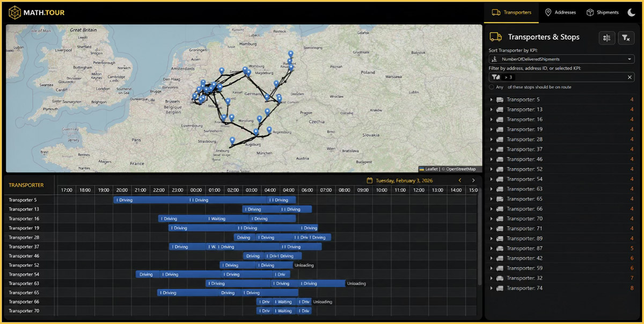Image resolution: width=644 pixels, height=324 pixels.
Task: Click the filter funnel icon in the filter box
Action: point(495,77)
